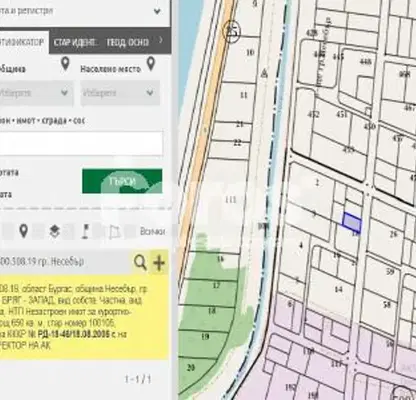Open the Община dropdown
Screen dimensions: 416x400
pyautogui.click(x=36, y=93)
